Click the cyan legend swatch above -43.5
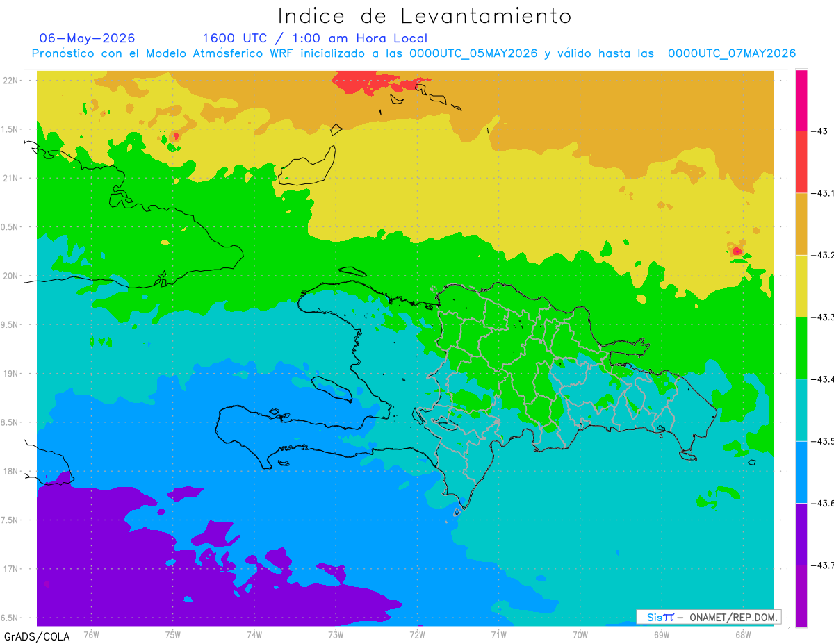Viewport: 834px width, 644px height. [801, 409]
